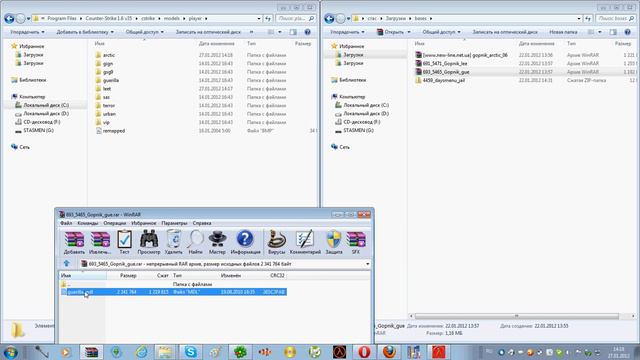Select gopnik_arctic archive in right Explorer

465,55
